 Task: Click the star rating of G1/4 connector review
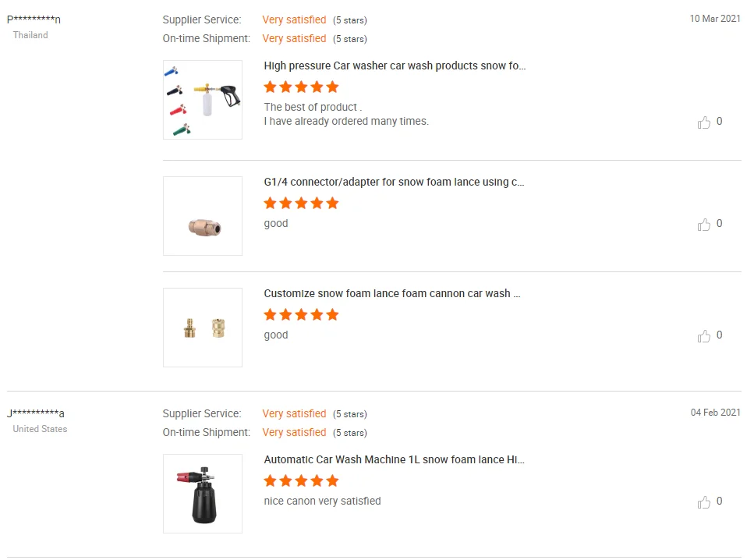tap(301, 203)
